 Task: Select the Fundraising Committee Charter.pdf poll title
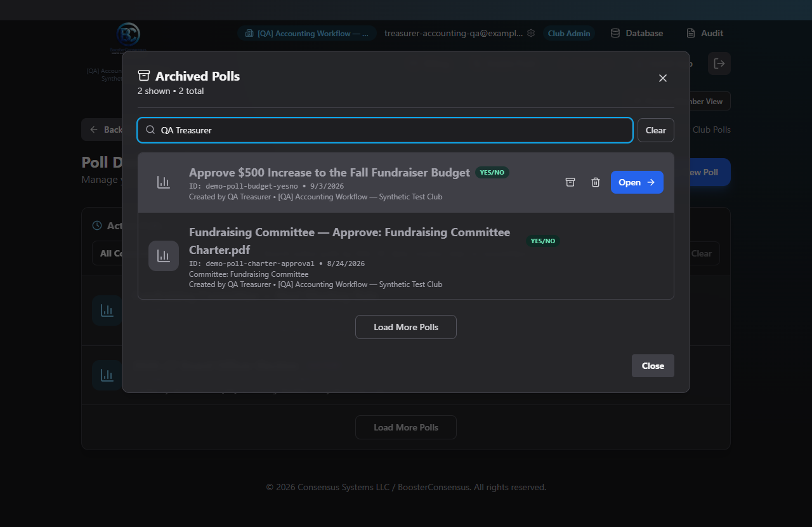pyautogui.click(x=350, y=241)
